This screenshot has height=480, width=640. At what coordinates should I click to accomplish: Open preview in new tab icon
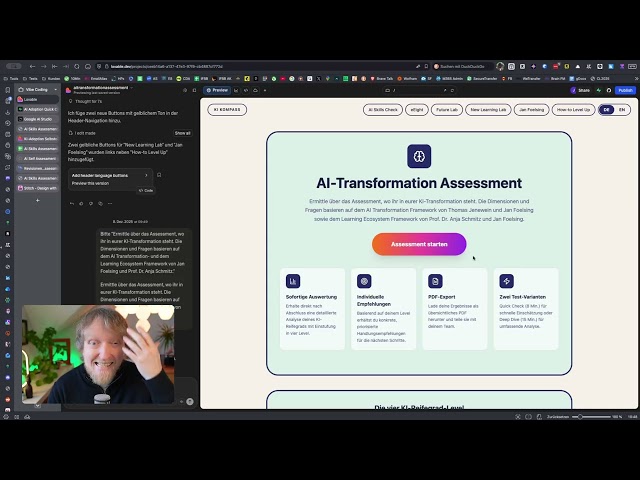(x=445, y=90)
